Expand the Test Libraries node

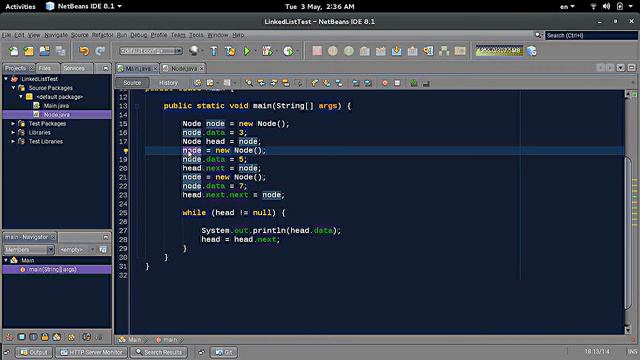13,142
